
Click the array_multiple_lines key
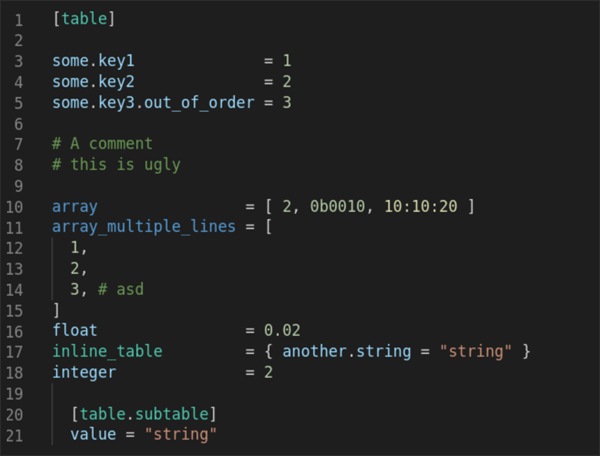tap(143, 227)
